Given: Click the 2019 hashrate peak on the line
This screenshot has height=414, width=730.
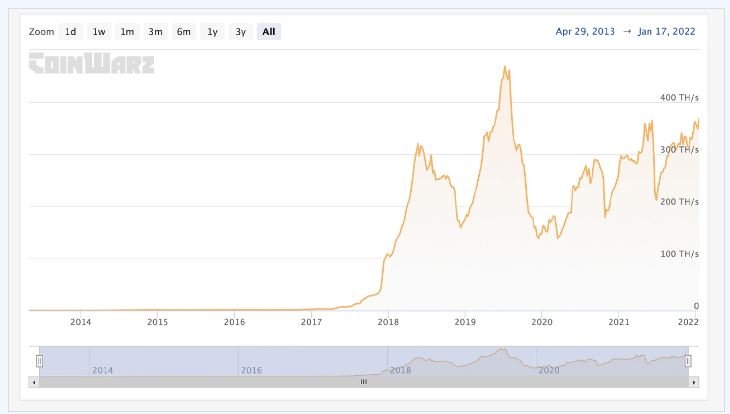Looking at the screenshot, I should (x=505, y=67).
